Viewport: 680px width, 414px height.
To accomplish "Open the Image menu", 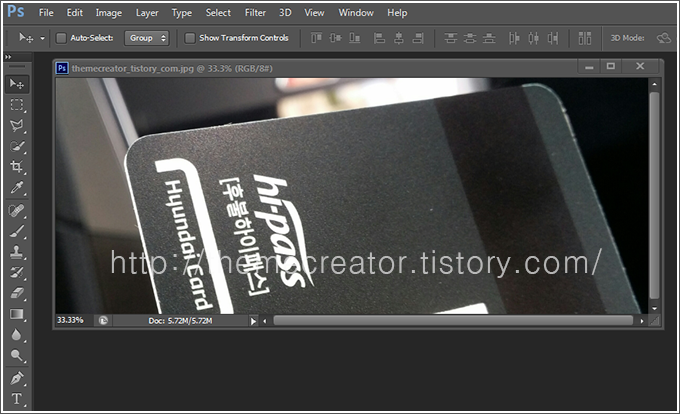I will coord(108,13).
